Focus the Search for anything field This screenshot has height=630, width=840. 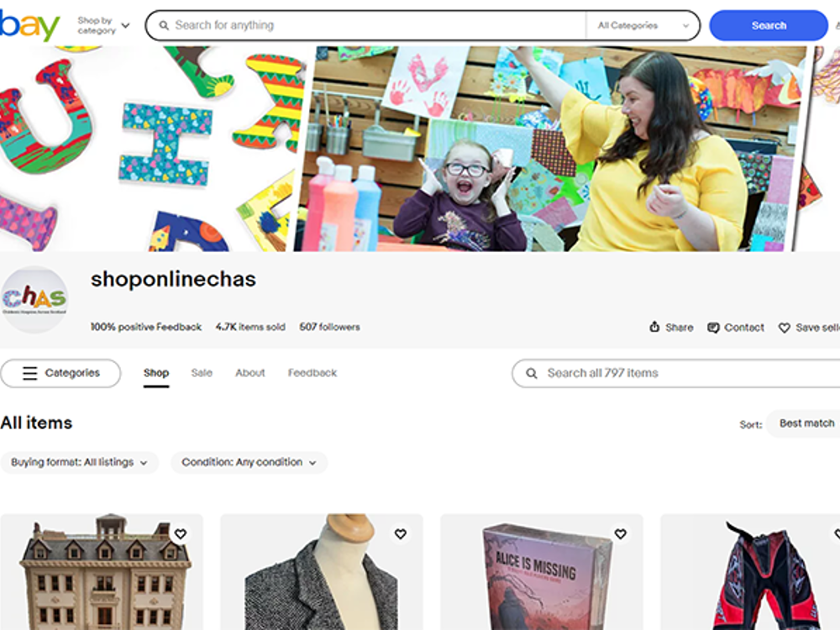coord(370,26)
